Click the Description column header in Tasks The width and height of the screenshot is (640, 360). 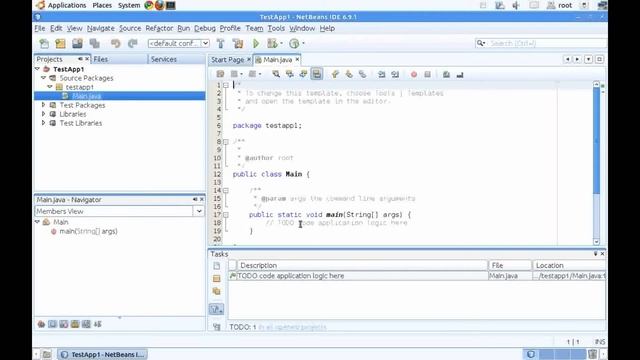coord(362,265)
